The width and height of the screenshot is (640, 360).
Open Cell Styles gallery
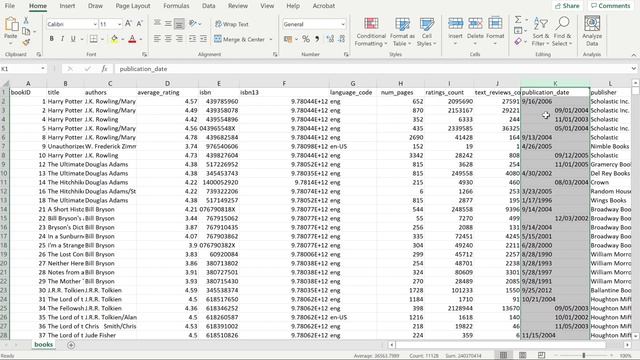(427, 32)
